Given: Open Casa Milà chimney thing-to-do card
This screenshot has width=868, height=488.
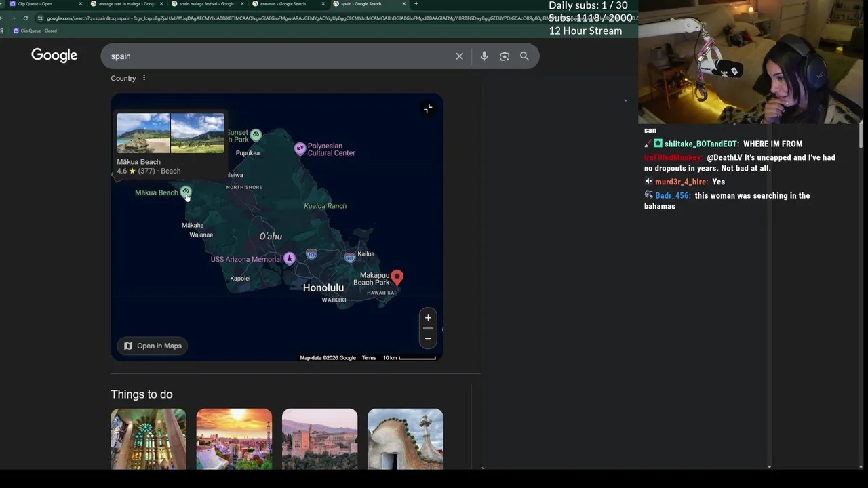Looking at the screenshot, I should 405,439.
